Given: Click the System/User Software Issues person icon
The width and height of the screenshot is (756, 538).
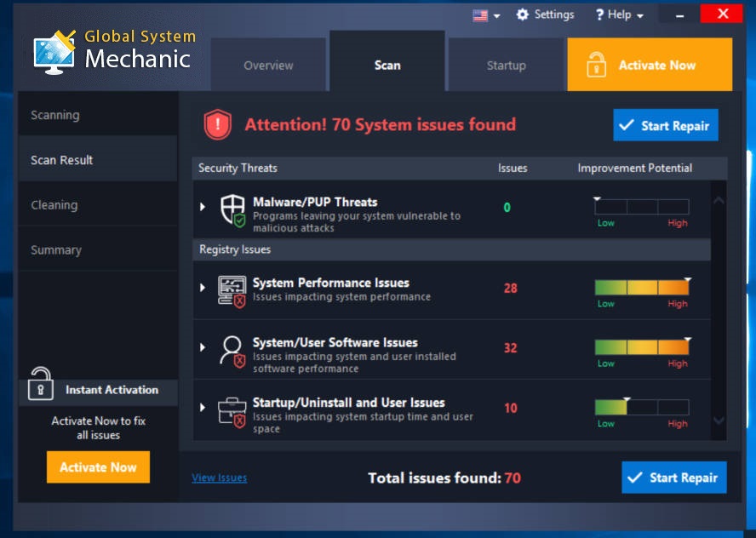Looking at the screenshot, I should click(233, 352).
